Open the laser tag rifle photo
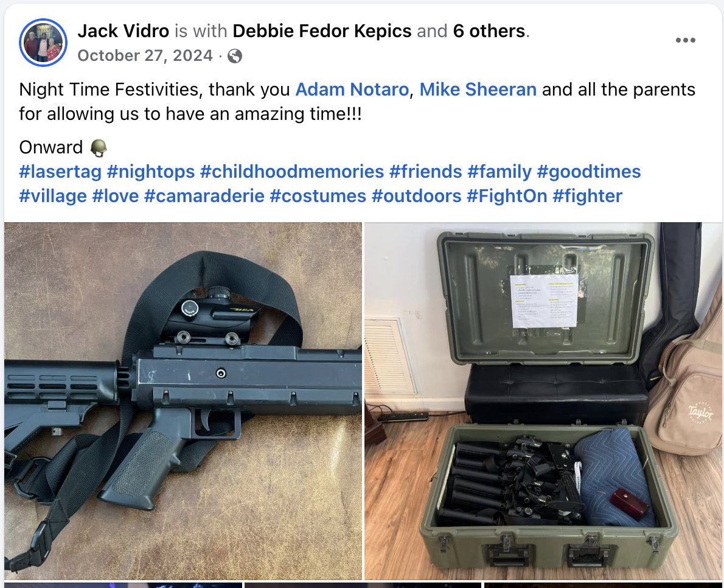 pyautogui.click(x=183, y=401)
